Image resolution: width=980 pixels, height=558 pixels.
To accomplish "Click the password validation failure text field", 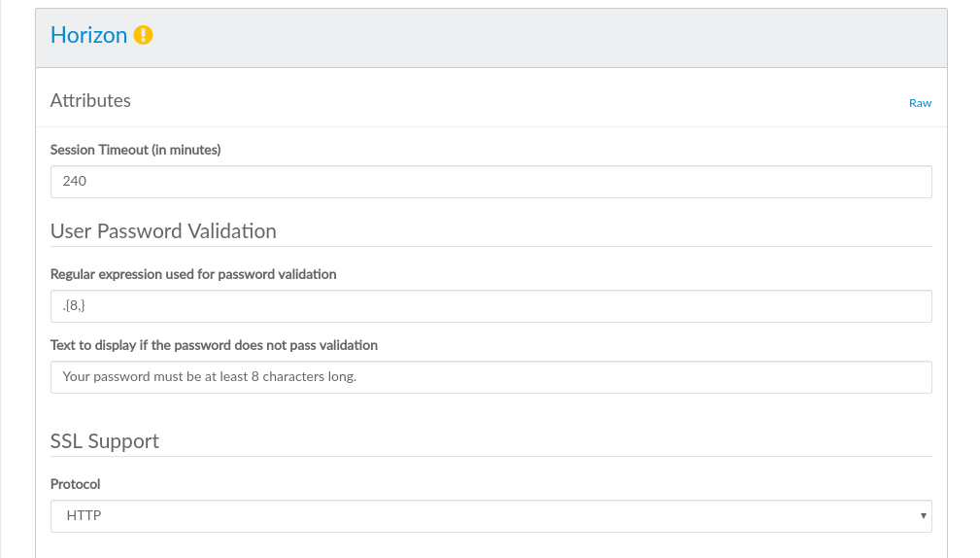I will point(490,377).
